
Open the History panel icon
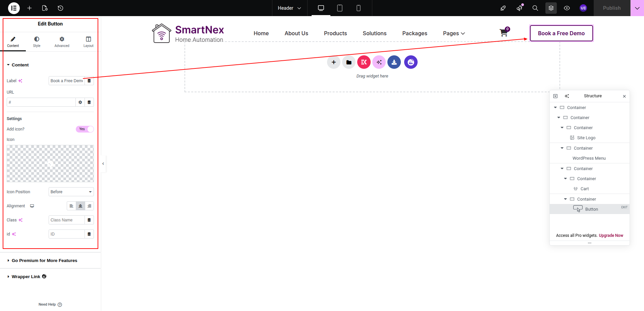click(x=60, y=8)
